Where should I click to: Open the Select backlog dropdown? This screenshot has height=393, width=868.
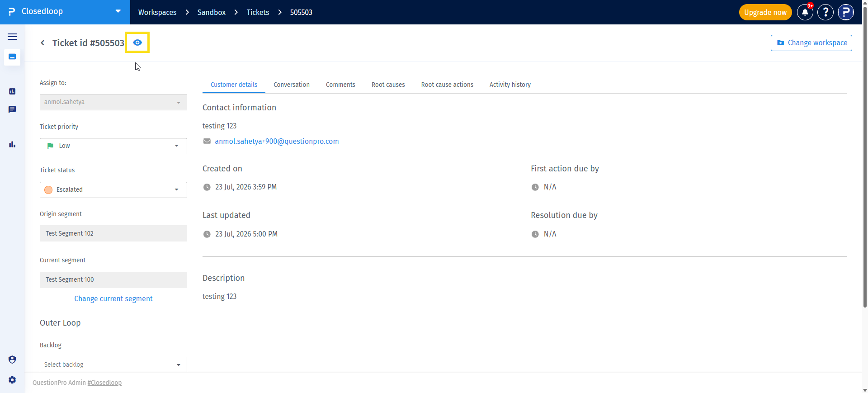point(113,365)
